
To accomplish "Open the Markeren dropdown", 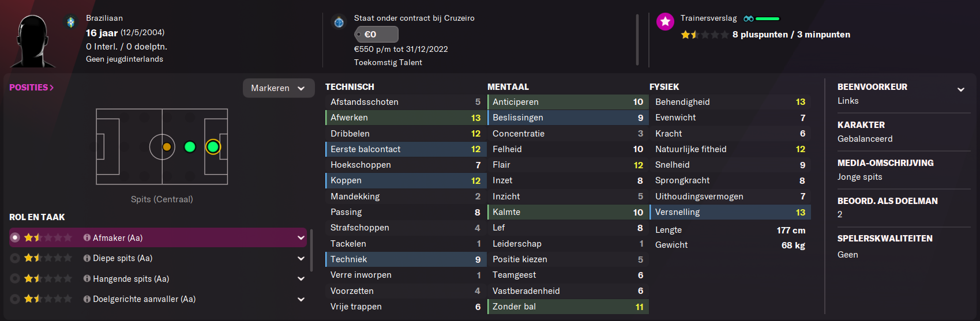I will pyautogui.click(x=279, y=88).
